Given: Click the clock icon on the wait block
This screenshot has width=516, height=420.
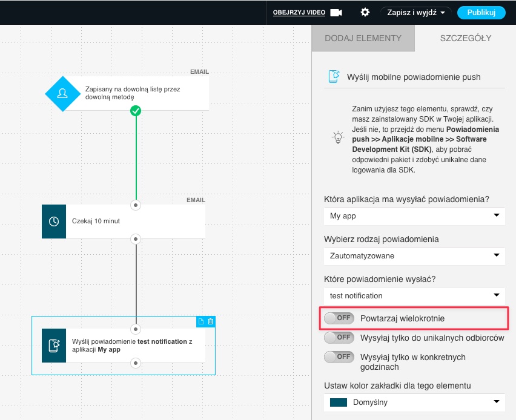Looking at the screenshot, I should pos(54,221).
